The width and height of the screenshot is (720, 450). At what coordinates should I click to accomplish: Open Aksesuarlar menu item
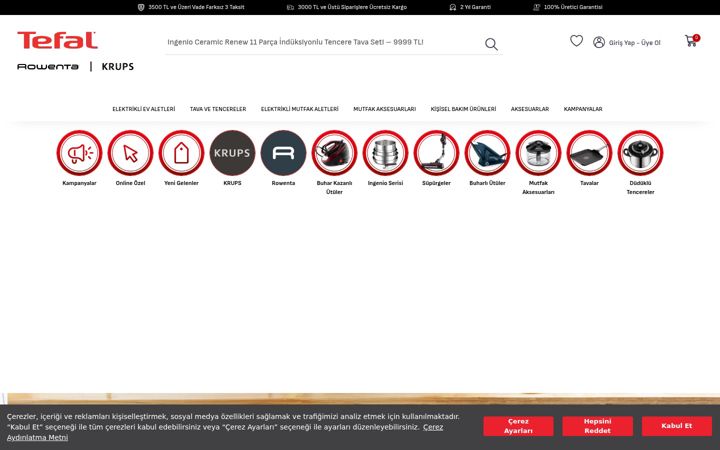(x=530, y=109)
